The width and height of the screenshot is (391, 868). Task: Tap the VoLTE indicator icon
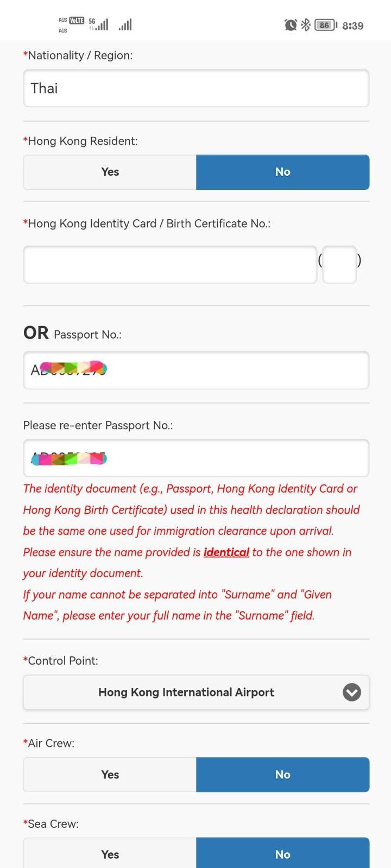(77, 21)
